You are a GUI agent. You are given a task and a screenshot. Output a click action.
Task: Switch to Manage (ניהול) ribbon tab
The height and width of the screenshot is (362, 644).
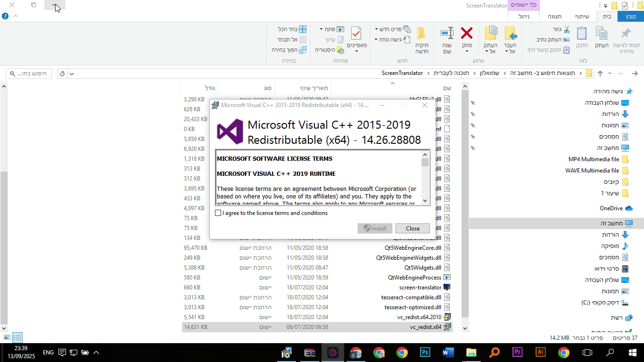pyautogui.click(x=524, y=16)
